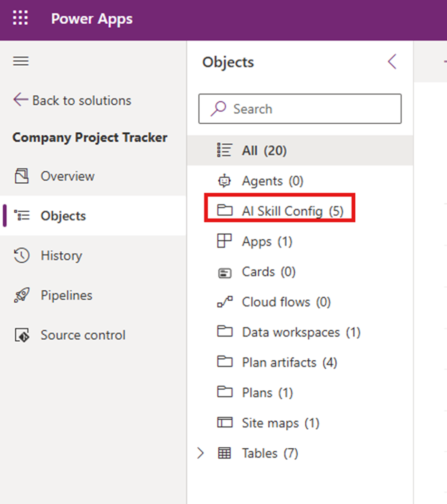
Task: Click the Agents bot icon
Action: [x=224, y=181]
